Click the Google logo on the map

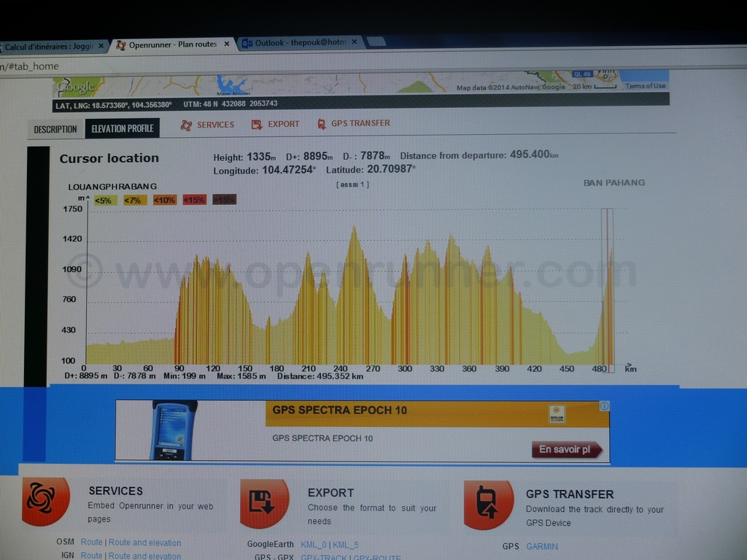point(76,87)
